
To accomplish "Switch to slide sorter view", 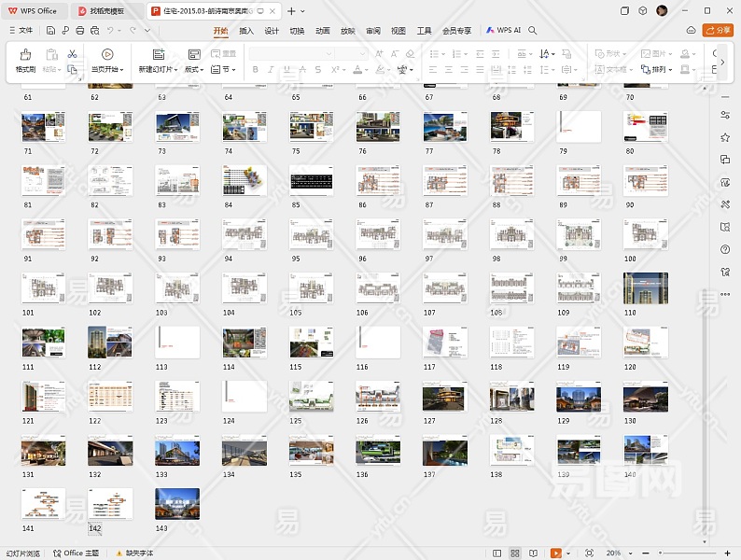I will 515,553.
